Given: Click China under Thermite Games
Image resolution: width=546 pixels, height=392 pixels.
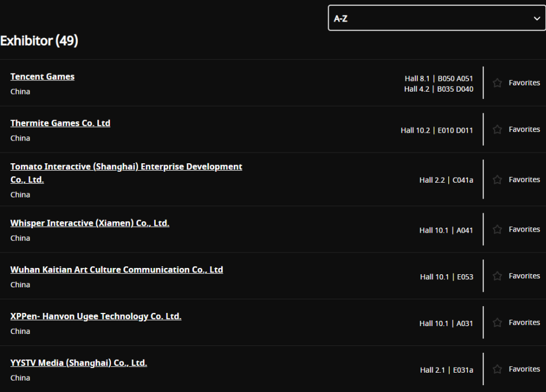Looking at the screenshot, I should click(20, 138).
